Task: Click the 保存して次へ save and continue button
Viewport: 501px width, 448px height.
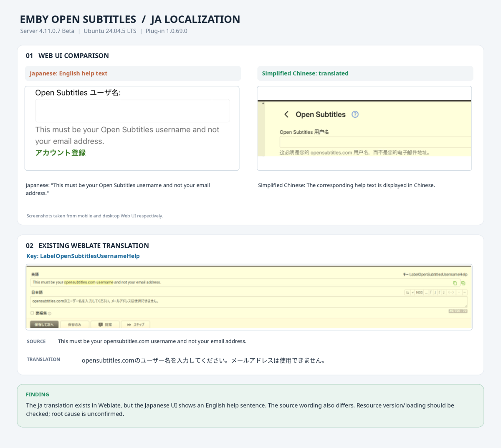Action: pyautogui.click(x=44, y=325)
